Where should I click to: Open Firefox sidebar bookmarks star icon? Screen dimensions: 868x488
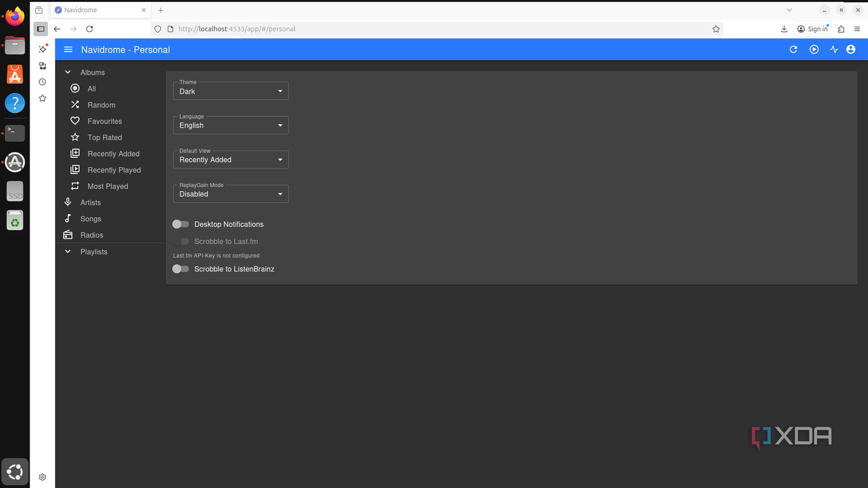click(42, 98)
